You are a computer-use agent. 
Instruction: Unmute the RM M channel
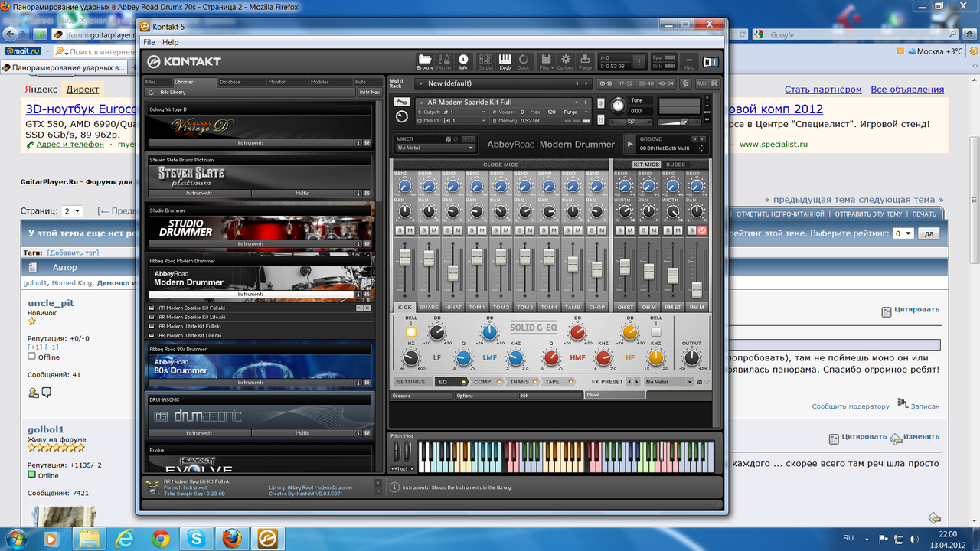click(701, 230)
